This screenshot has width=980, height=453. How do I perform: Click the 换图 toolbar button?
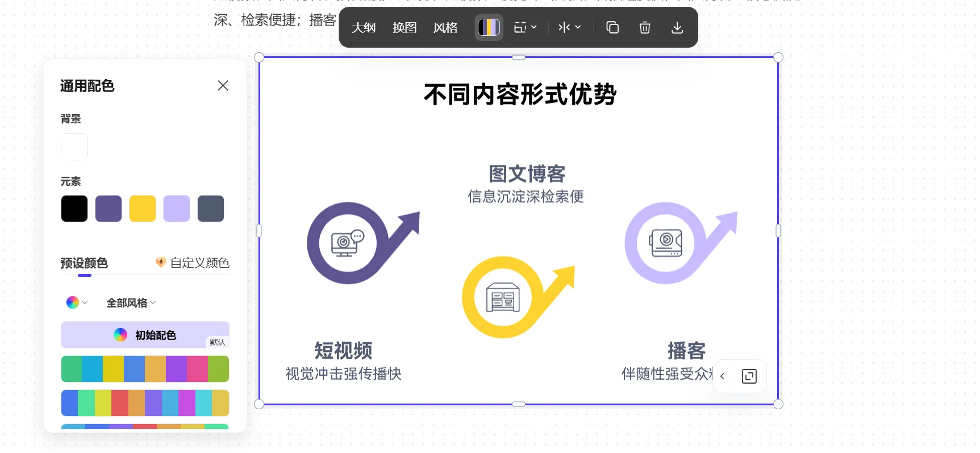click(404, 27)
